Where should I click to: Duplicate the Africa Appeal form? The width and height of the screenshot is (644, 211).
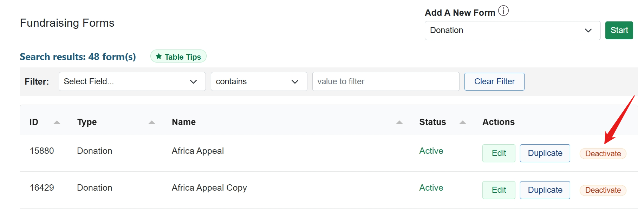545,153
